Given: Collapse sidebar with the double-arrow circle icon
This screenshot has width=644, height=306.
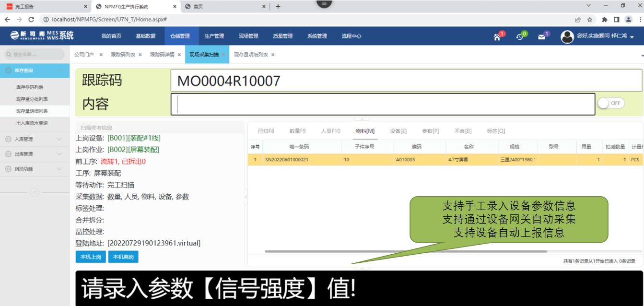Looking at the screenshot, I should click(x=34, y=193).
